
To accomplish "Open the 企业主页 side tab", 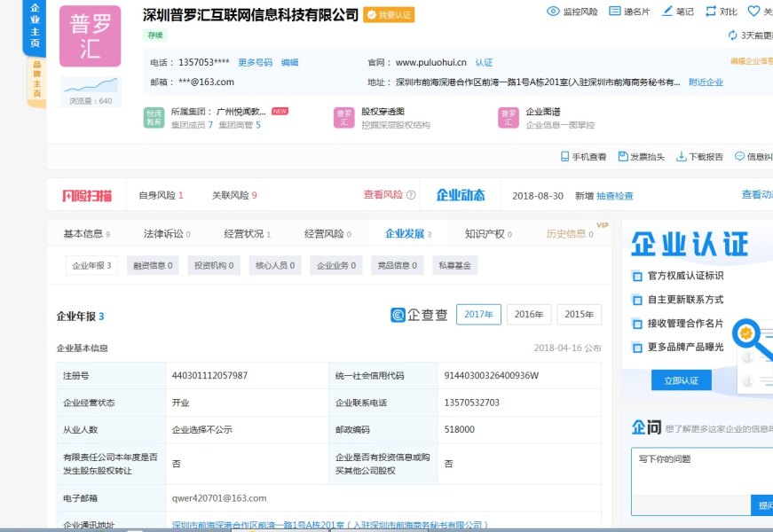I will tap(35, 27).
